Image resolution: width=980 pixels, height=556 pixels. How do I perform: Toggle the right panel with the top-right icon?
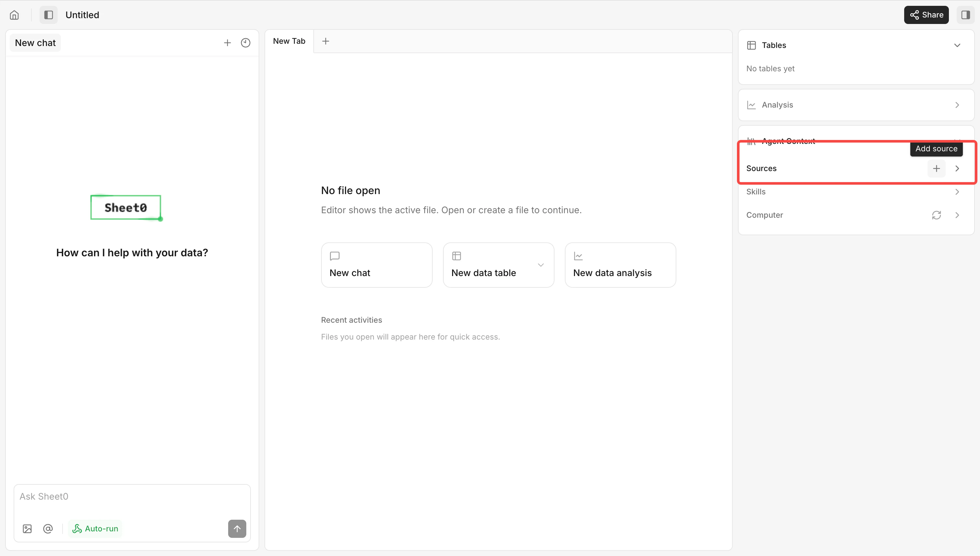click(965, 15)
